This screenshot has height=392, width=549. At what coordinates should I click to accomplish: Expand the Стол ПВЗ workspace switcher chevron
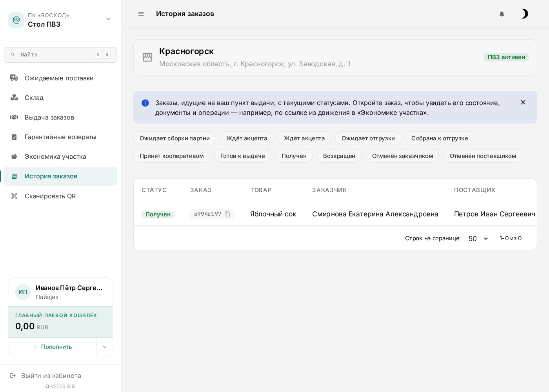(x=108, y=19)
